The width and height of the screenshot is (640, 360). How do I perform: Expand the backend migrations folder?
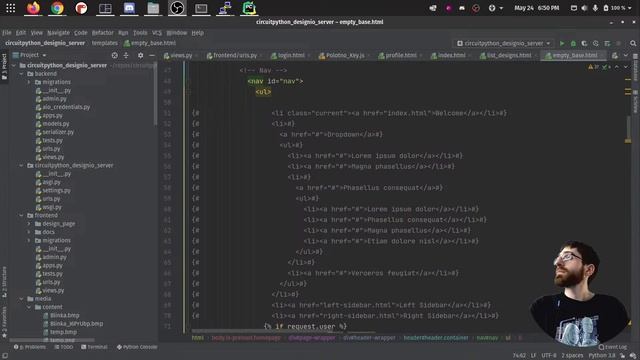[x=29, y=82]
